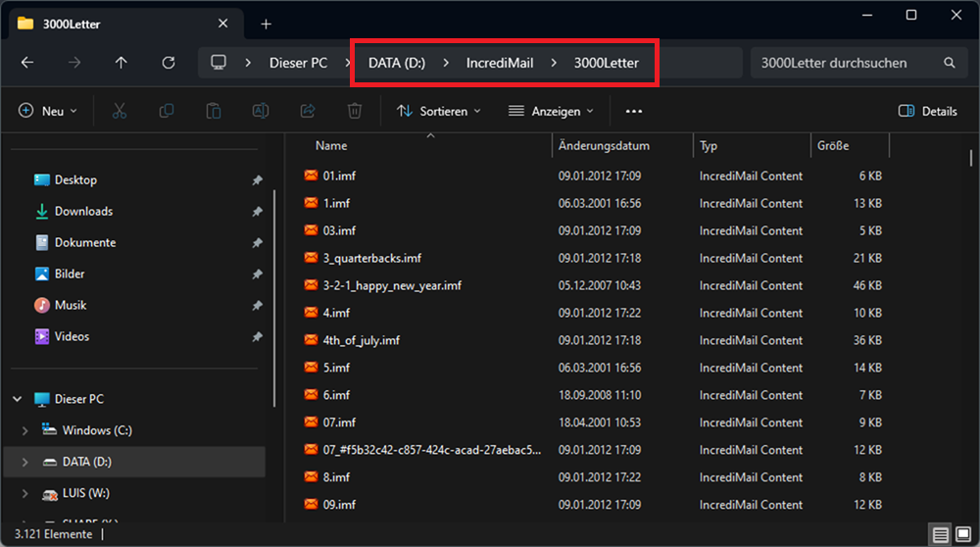This screenshot has height=547, width=980.
Task: Collapse the Dieser PC tree node
Action: (17, 399)
